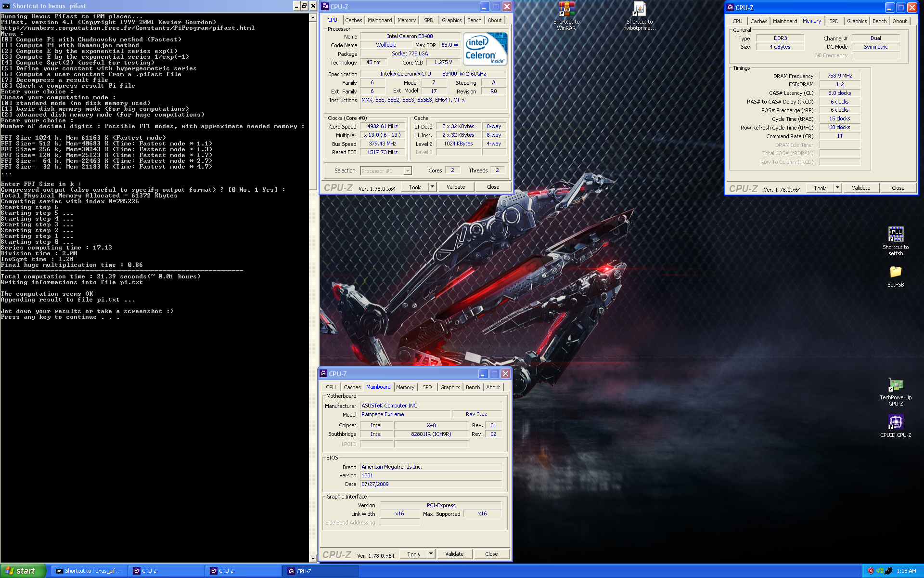Click Close button in the CPU tab window
The image size is (924, 578).
(x=493, y=187)
